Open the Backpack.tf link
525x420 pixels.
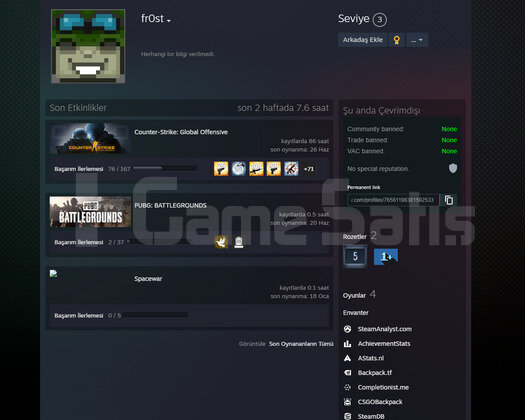(375, 372)
